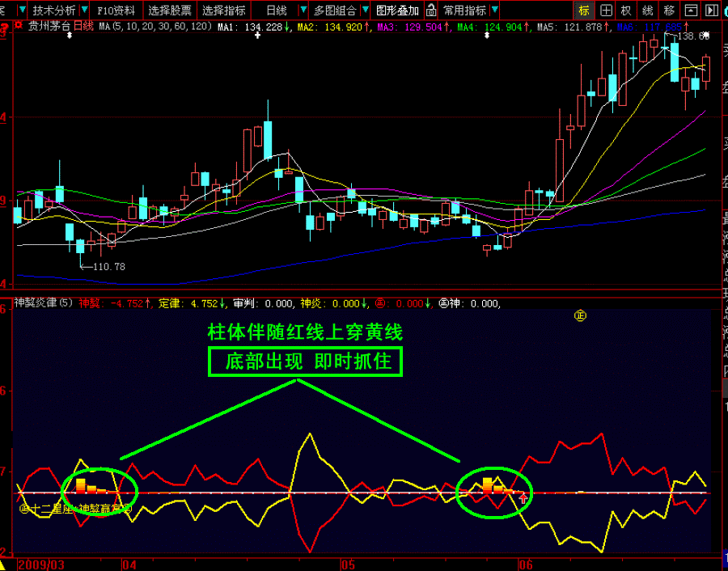Image resolution: width=728 pixels, height=571 pixels.
Task: Toggle the yellow 标 toolbar button
Action: [x=584, y=11]
